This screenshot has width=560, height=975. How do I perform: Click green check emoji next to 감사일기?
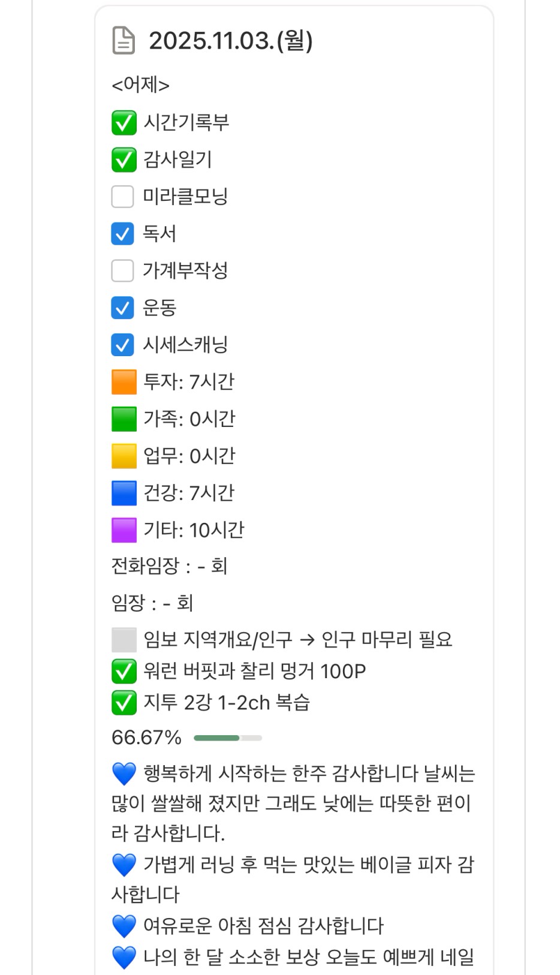[124, 160]
